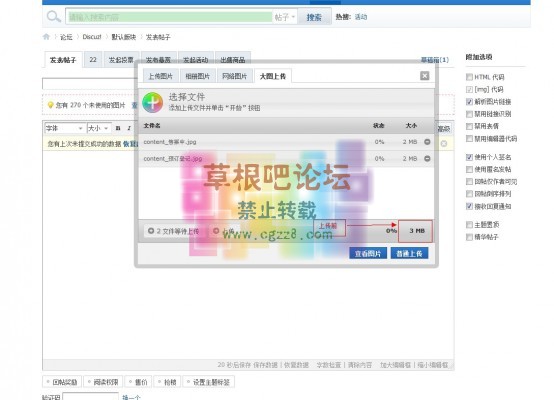Expand the 售价 section
554x400 pixels.
[138, 382]
